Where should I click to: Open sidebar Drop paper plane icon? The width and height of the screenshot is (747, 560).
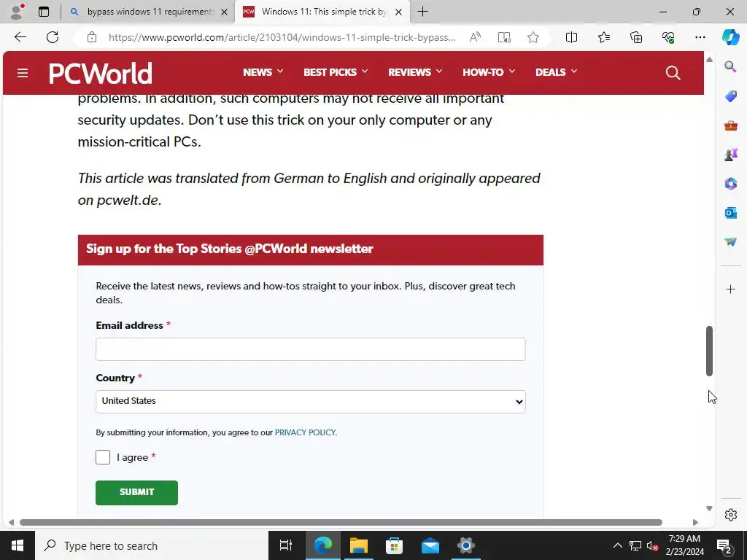pos(731,242)
